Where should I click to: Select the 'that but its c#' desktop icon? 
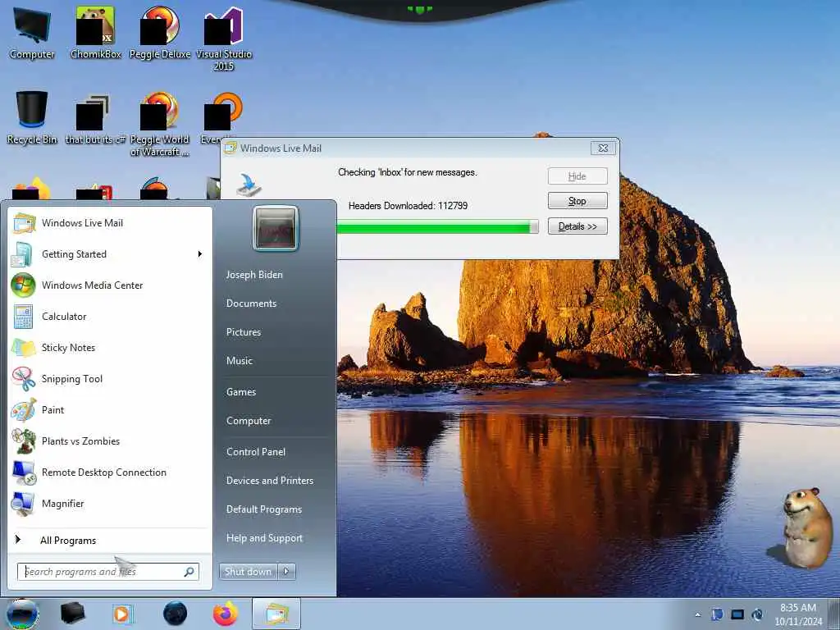pyautogui.click(x=95, y=119)
